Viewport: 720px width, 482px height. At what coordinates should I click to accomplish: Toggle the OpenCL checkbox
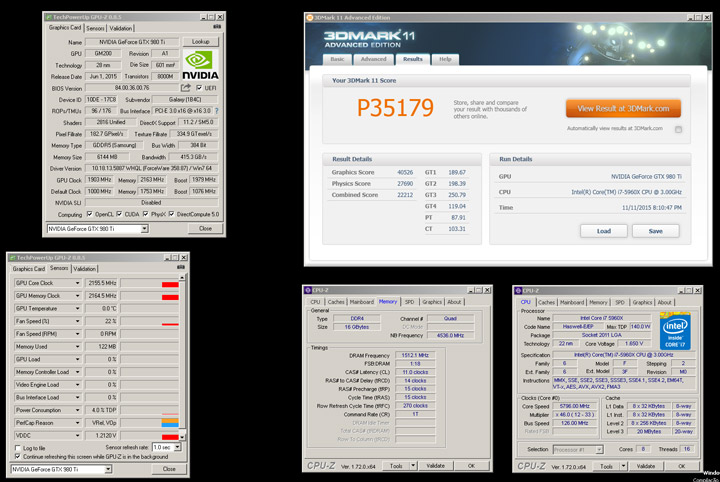point(90,214)
